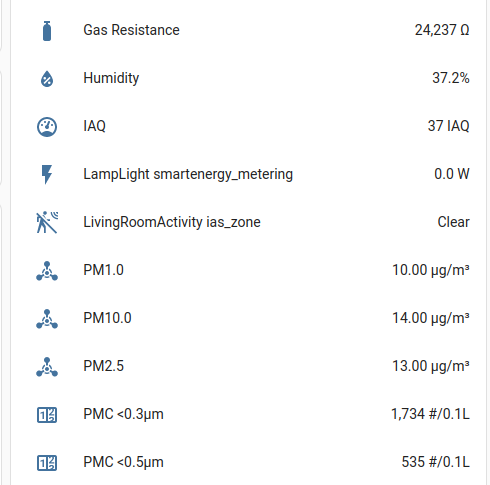The width and height of the screenshot is (490, 485).
Task: Click the PM2.5 molecule icon
Action: (x=47, y=367)
